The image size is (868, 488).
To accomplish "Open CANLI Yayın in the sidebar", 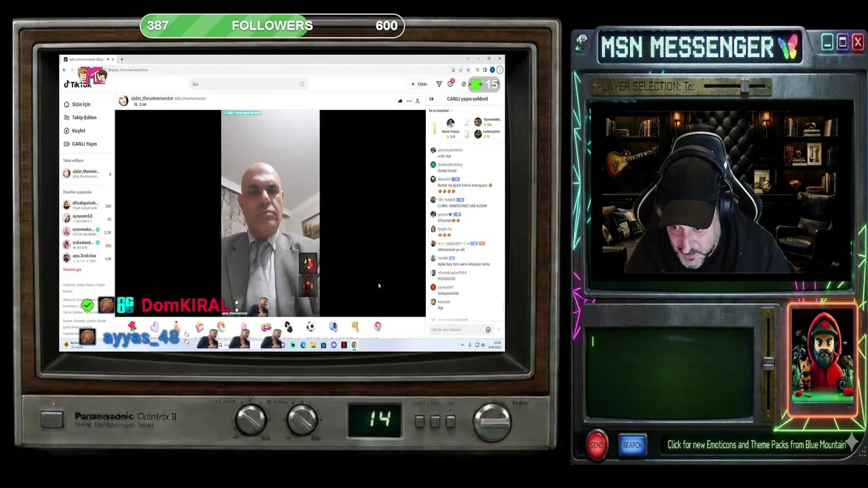I will pyautogui.click(x=80, y=144).
